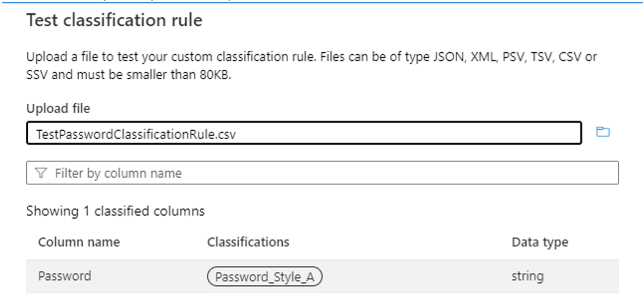The image size is (644, 300).
Task: Select the Password column name cell
Action: pyautogui.click(x=65, y=276)
